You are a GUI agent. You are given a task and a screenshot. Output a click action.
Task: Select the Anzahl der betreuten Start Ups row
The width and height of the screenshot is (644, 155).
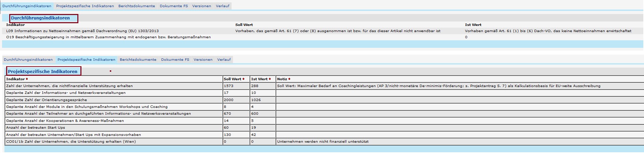36,127
